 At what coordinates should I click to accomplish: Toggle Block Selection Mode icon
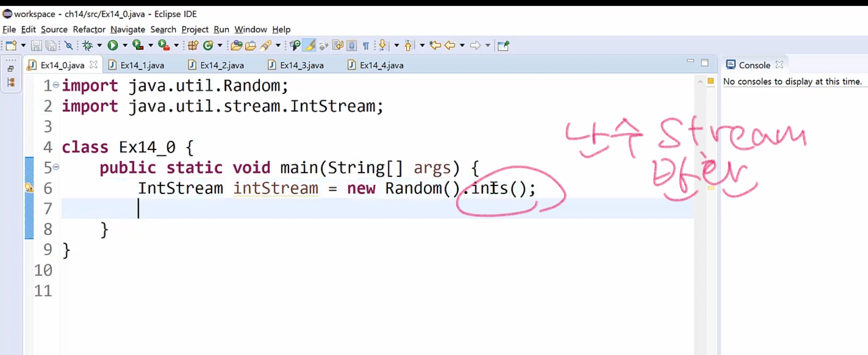coord(351,45)
